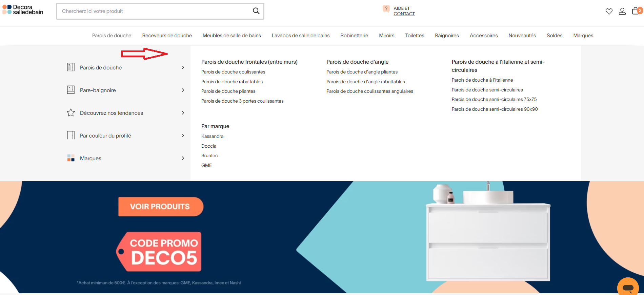Expand the Marques sidebar chevron
The height and width of the screenshot is (295, 644).
183,158
